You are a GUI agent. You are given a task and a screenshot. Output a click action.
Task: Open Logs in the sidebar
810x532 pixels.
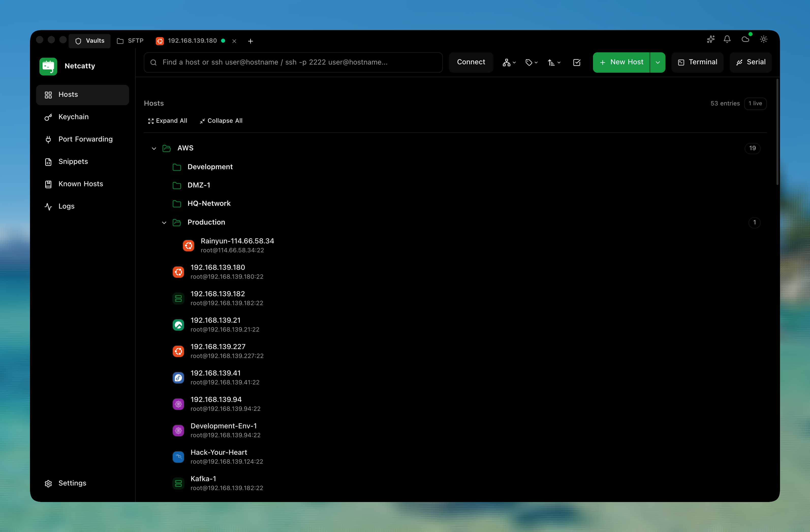pos(82,206)
